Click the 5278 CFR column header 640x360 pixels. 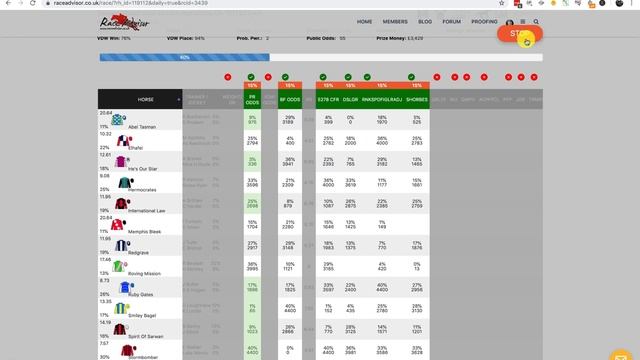point(328,100)
